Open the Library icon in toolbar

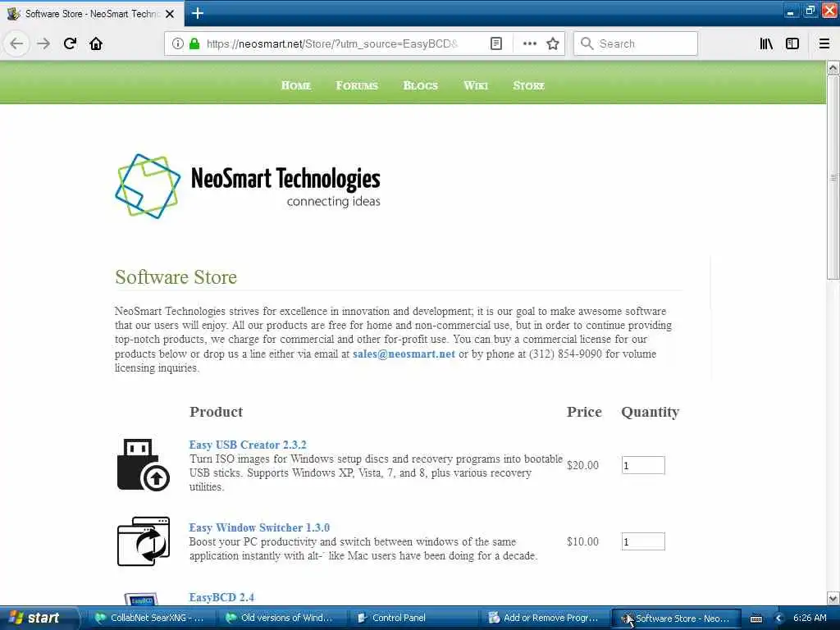point(766,44)
